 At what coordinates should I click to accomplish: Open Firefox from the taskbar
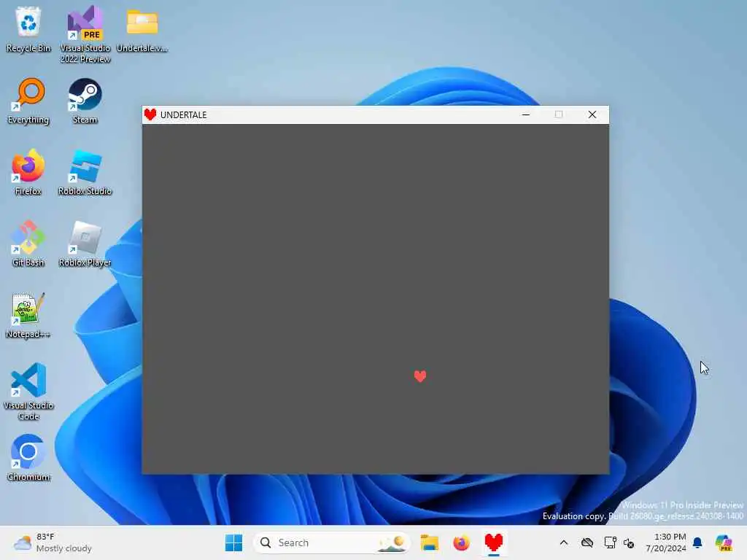pos(461,542)
